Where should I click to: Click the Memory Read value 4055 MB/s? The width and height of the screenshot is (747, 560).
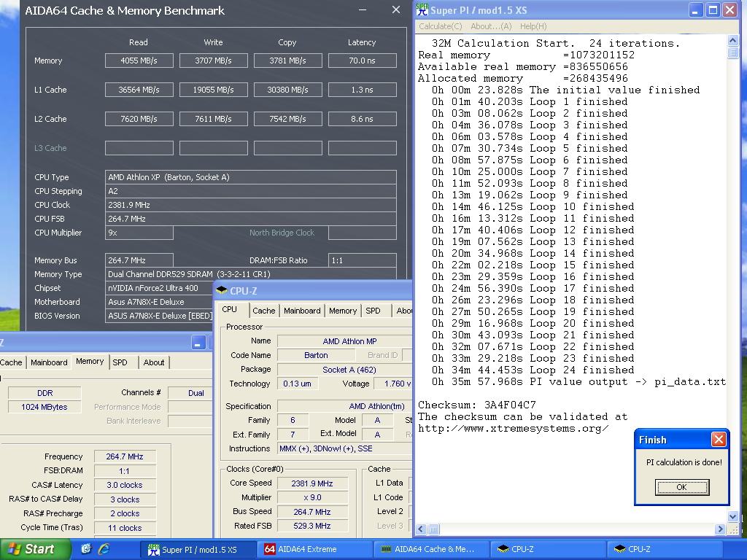point(139,61)
